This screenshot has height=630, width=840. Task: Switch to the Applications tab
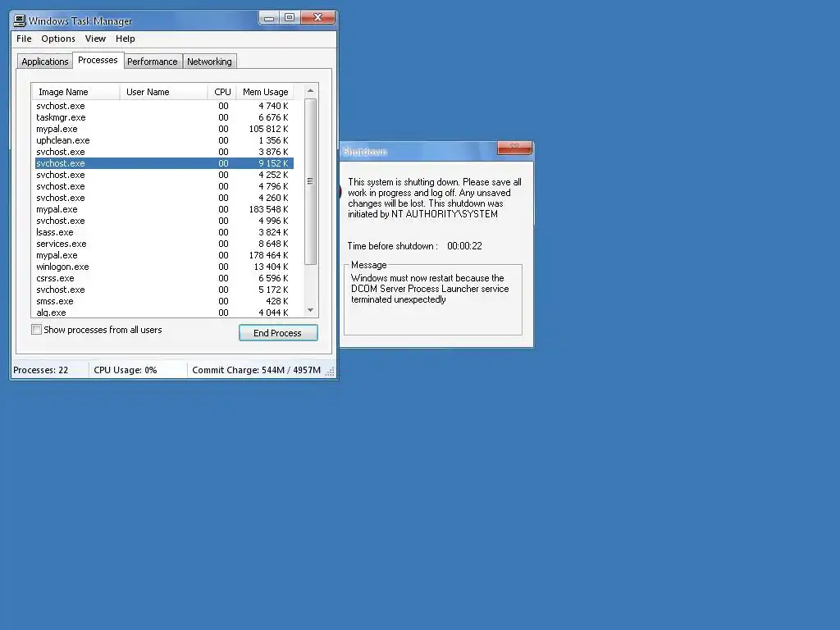pyautogui.click(x=45, y=62)
